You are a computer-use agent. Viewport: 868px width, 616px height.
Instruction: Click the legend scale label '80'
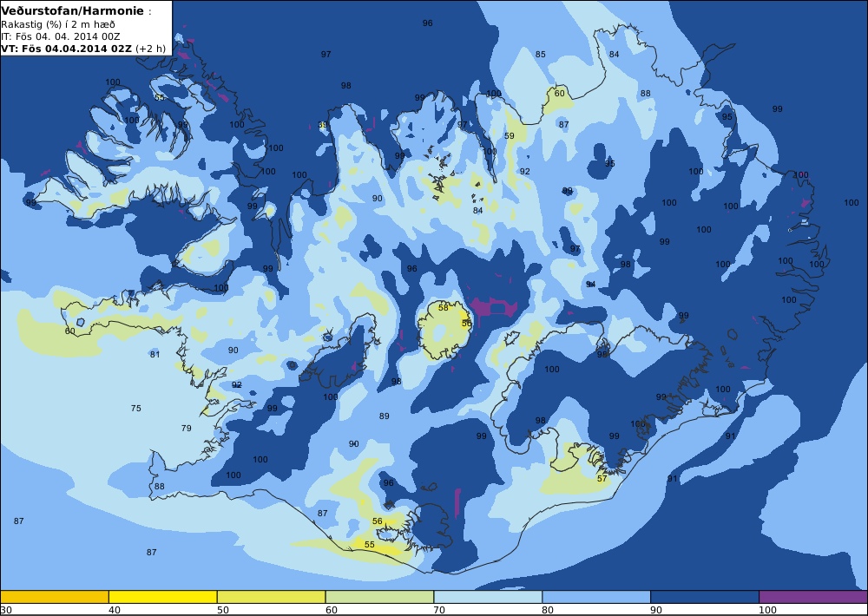click(x=548, y=610)
